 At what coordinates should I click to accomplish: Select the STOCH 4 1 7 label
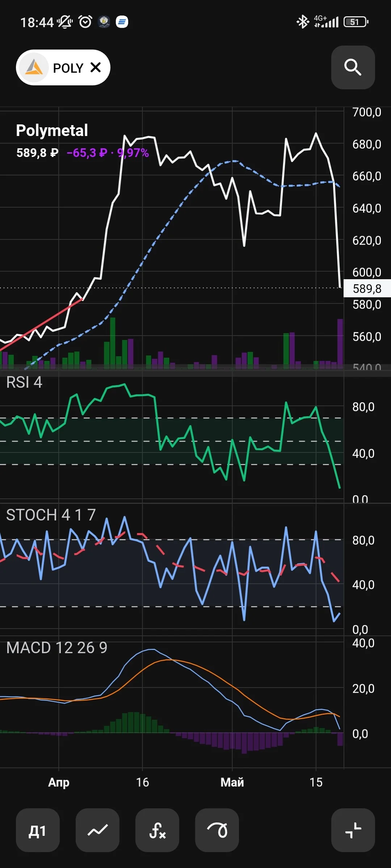[x=51, y=515]
